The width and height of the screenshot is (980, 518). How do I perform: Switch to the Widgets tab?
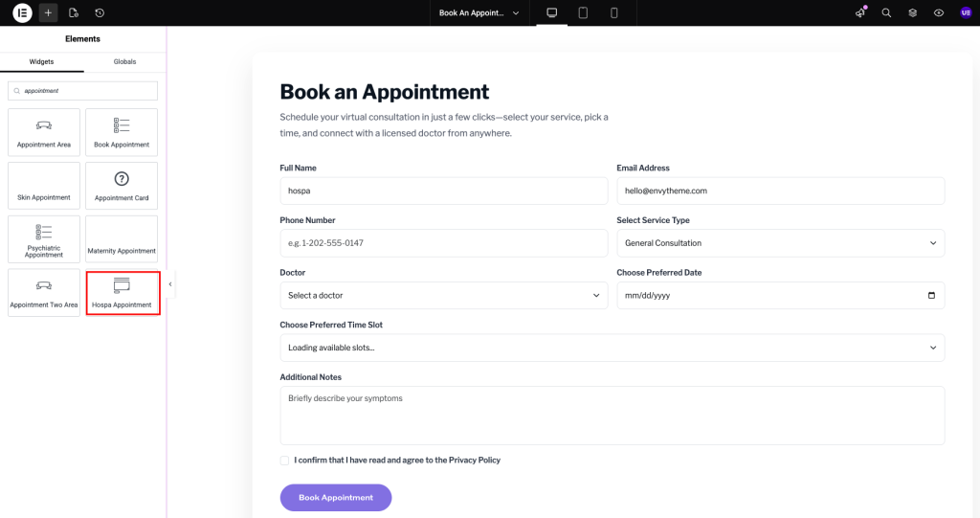pos(41,61)
